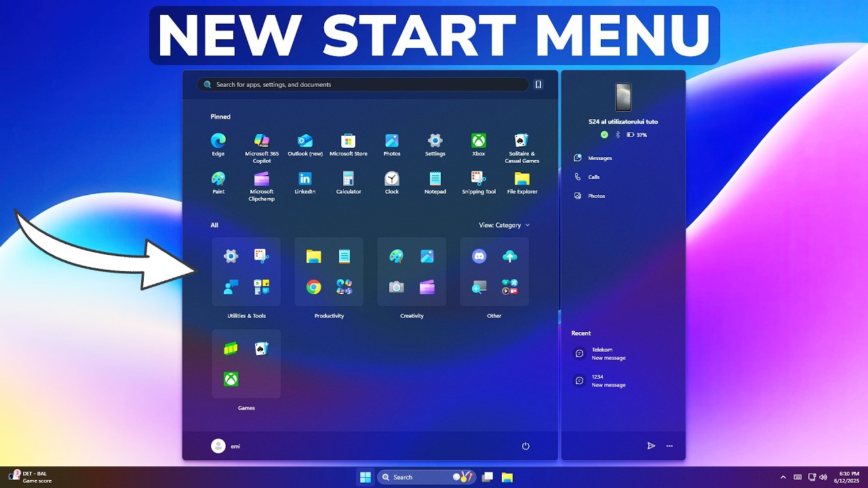Open Snipping Tool inside Utilities & Tools category
This screenshot has height=488, width=868.
262,256
